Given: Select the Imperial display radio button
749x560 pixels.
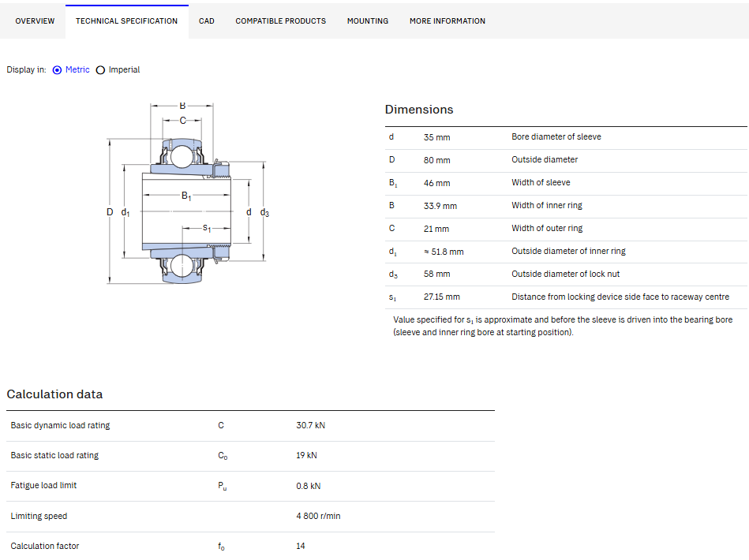Looking at the screenshot, I should coord(100,70).
